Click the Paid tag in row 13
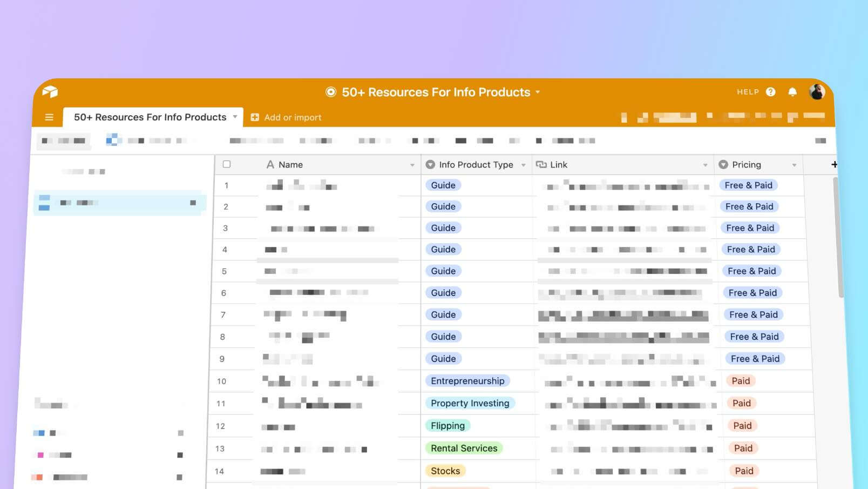Viewport: 868px width, 489px height. pos(743,448)
